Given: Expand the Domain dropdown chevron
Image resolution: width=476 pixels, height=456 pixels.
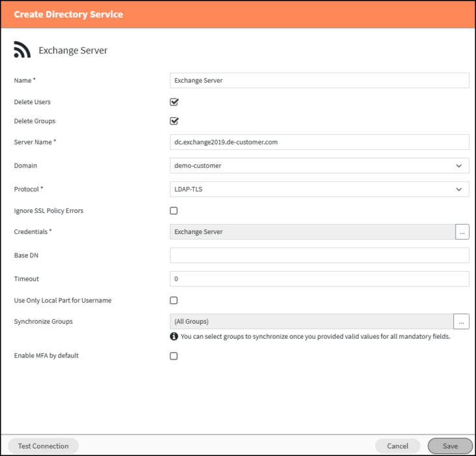Looking at the screenshot, I should coord(458,166).
